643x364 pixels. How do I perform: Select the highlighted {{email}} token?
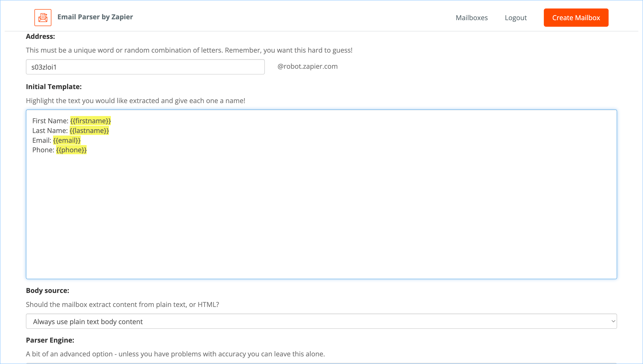click(x=67, y=140)
